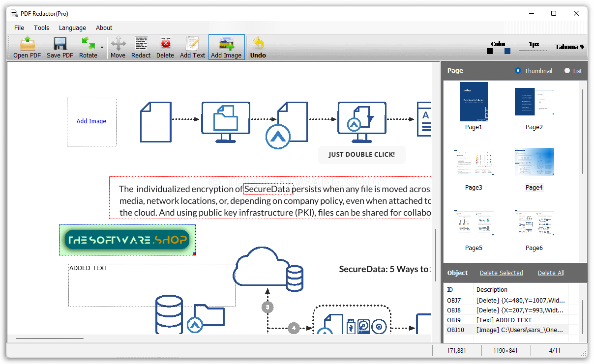Select the Redact tool
Screen dimensions: 594x364
[141, 47]
